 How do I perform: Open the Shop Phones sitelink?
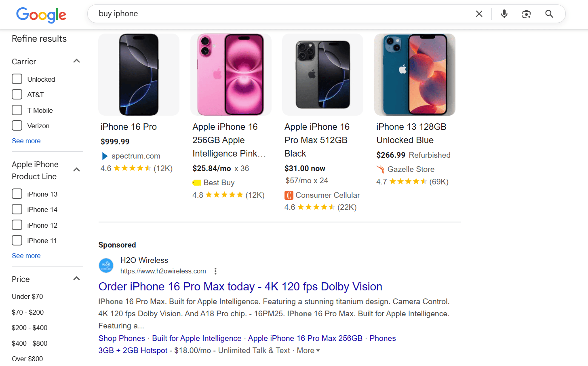(121, 338)
